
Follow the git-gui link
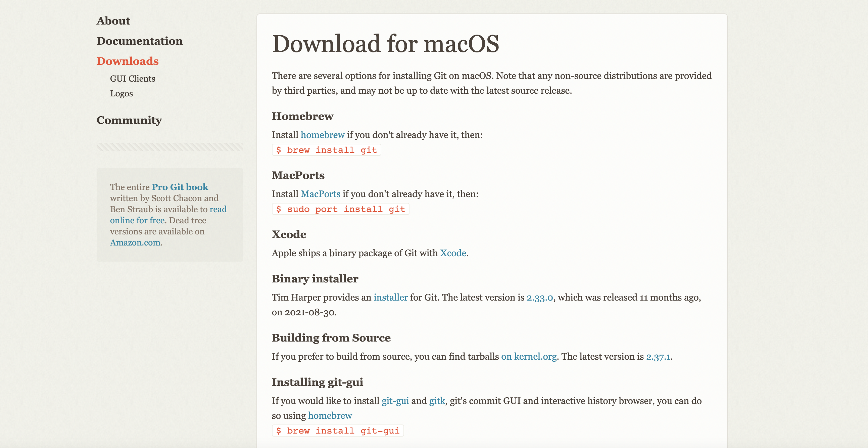395,401
